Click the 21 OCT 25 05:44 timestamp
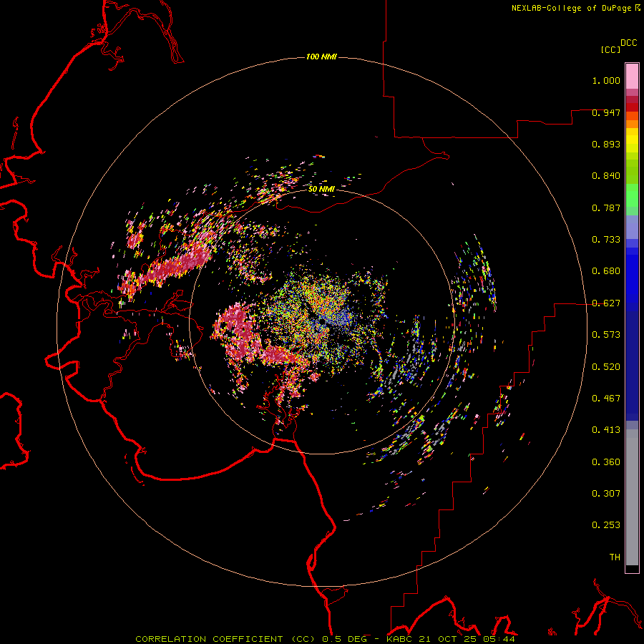 467,639
